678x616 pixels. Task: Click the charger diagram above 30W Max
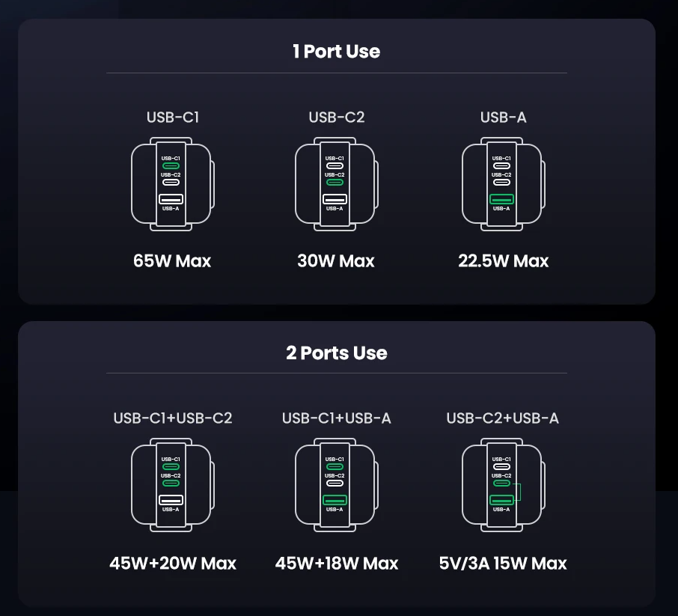coord(335,183)
